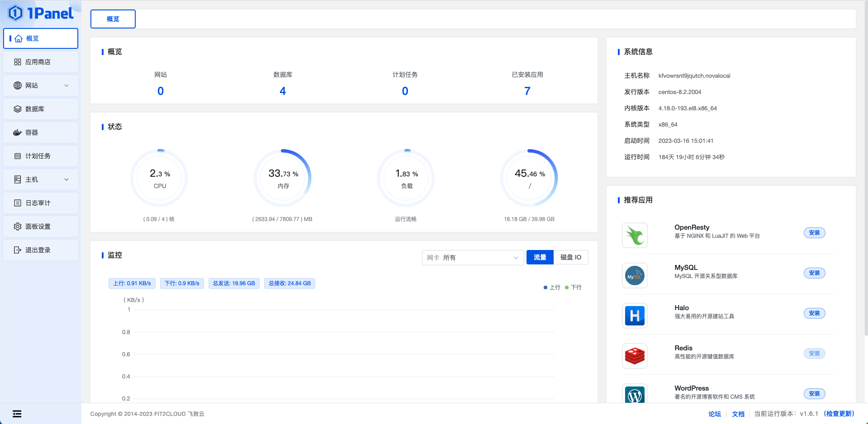This screenshot has height=424, width=868.
Task: Click the 上行: 0.91 KB/s tag
Action: click(x=132, y=283)
